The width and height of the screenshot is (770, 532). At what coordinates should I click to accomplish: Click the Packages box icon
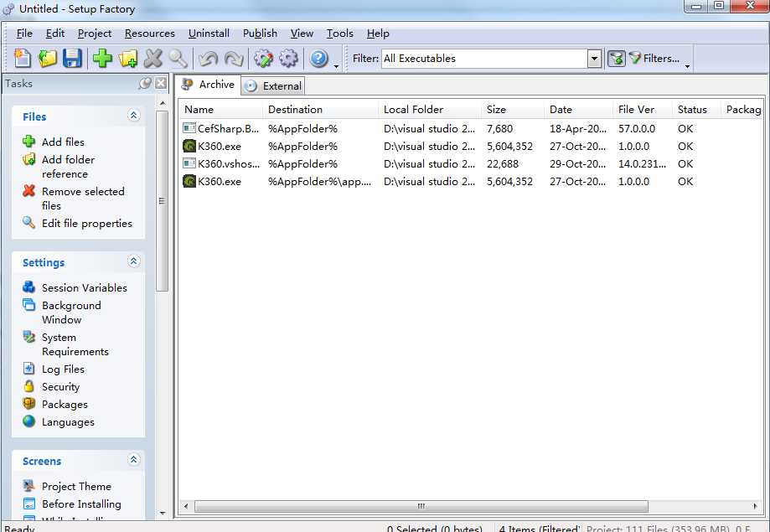29,404
